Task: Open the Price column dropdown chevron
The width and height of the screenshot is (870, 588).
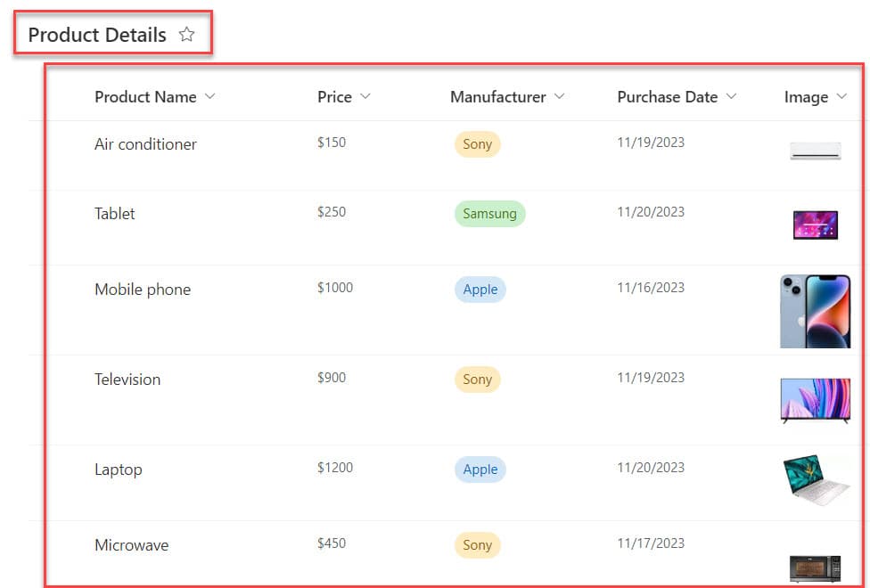Action: [x=365, y=96]
